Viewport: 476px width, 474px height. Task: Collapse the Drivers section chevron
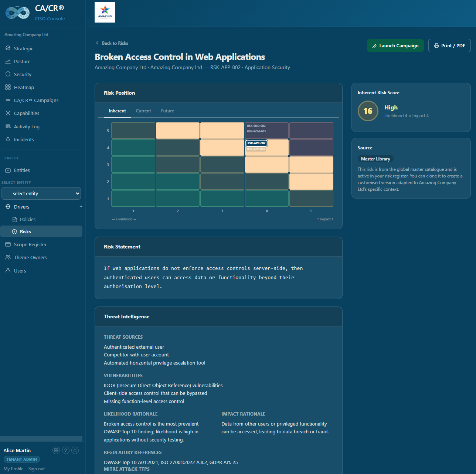(x=81, y=207)
